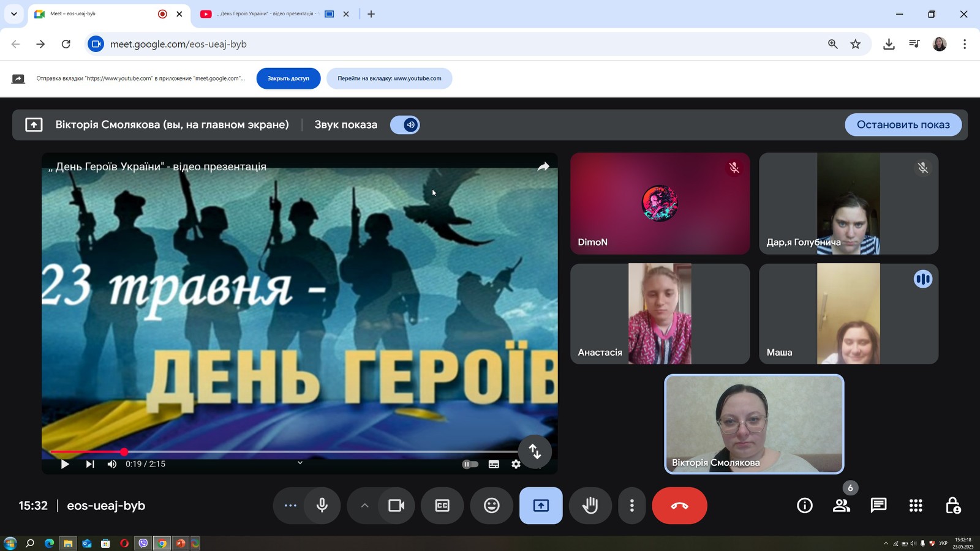Image resolution: width=980 pixels, height=551 pixels.
Task: Leave the call with red hang-up button
Action: tap(680, 506)
